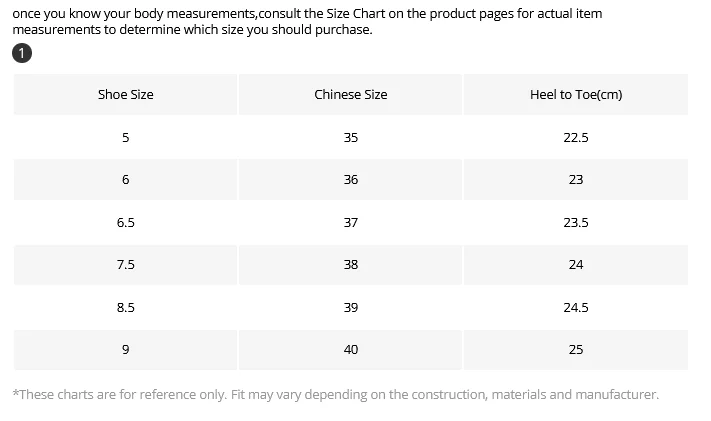The width and height of the screenshot is (711, 421).
Task: Select the Heel to Toe(cm) column header
Action: coord(576,94)
